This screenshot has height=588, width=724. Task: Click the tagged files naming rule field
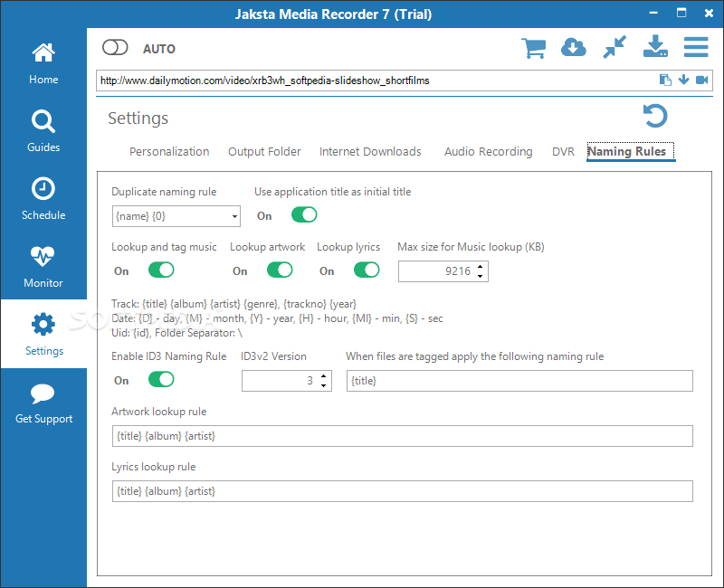point(519,381)
